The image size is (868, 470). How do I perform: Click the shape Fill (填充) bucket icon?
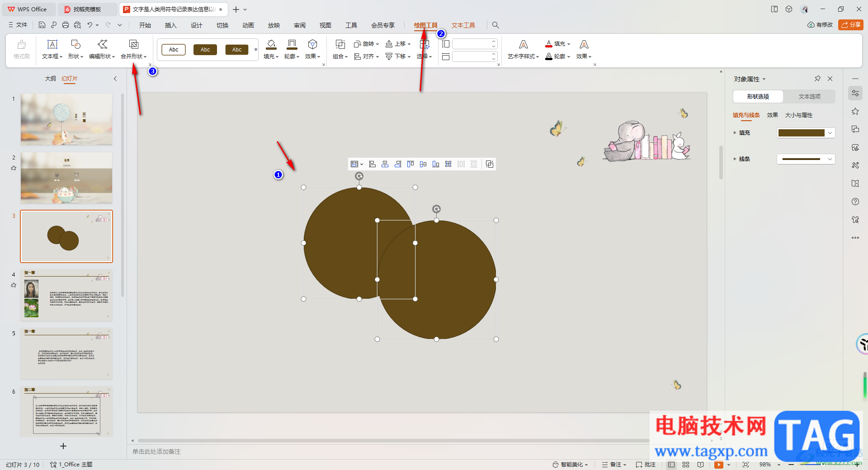coord(271,44)
